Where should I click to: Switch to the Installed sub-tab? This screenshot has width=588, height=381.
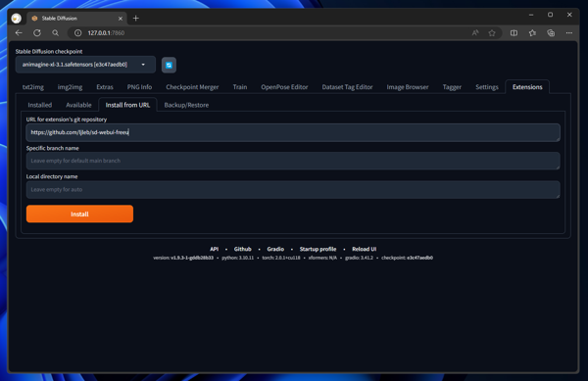[40, 105]
